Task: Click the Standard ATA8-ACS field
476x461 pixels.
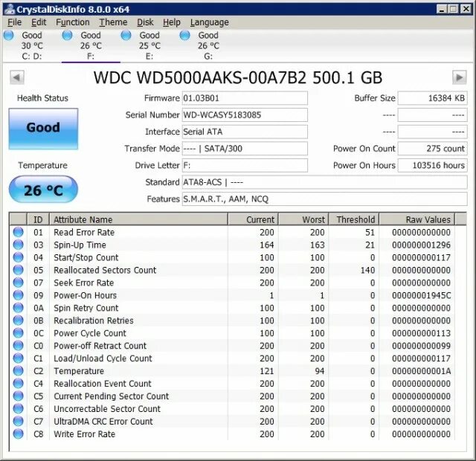Action: pos(324,182)
